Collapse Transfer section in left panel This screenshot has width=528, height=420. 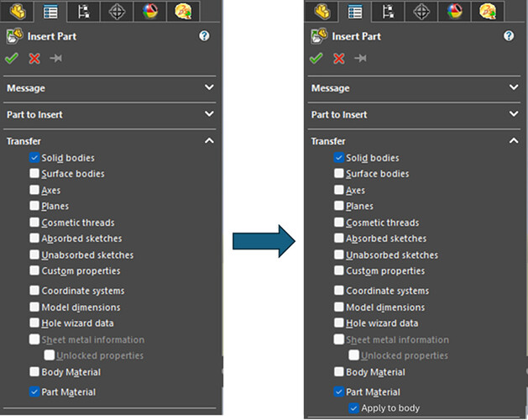tap(209, 140)
